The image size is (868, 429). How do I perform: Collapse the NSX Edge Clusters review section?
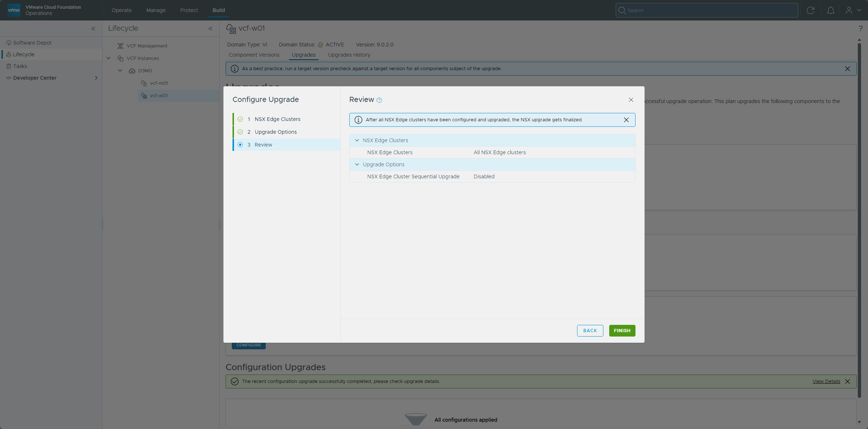[x=357, y=140]
